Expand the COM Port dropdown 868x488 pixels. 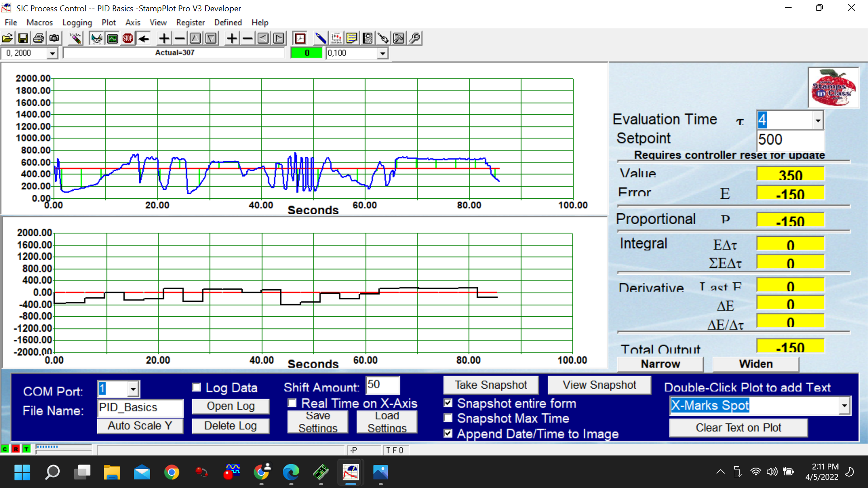pyautogui.click(x=133, y=389)
